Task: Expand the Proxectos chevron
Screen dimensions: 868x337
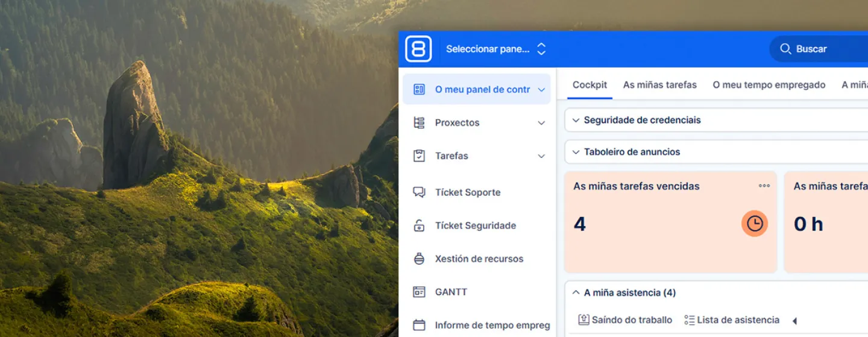Action: click(x=541, y=123)
